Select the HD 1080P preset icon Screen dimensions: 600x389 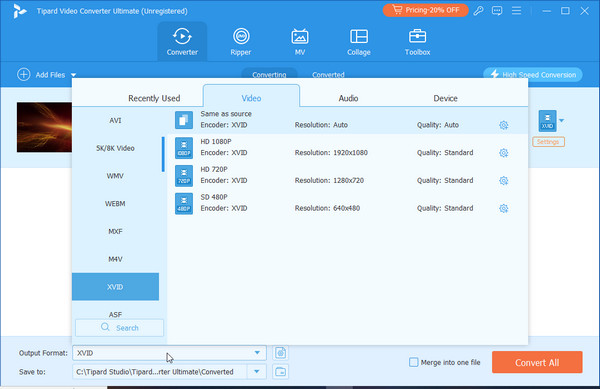click(184, 148)
